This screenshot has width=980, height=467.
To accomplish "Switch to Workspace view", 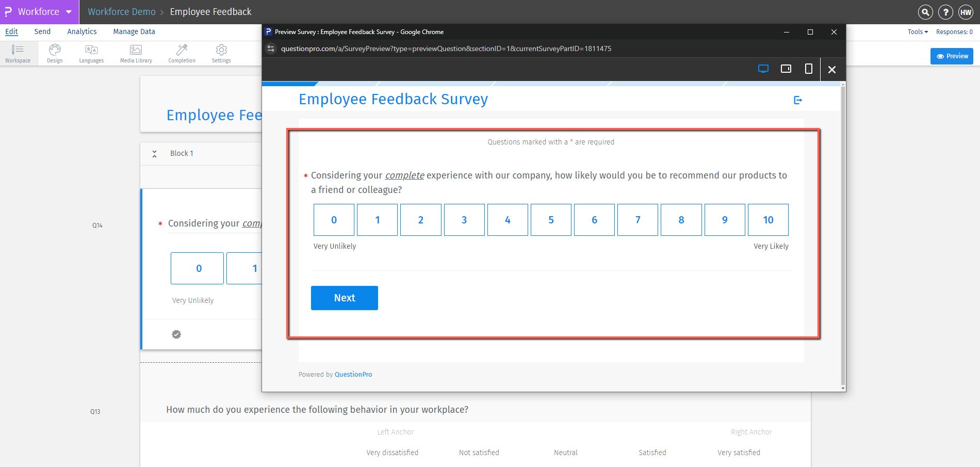I will pyautogui.click(x=18, y=53).
